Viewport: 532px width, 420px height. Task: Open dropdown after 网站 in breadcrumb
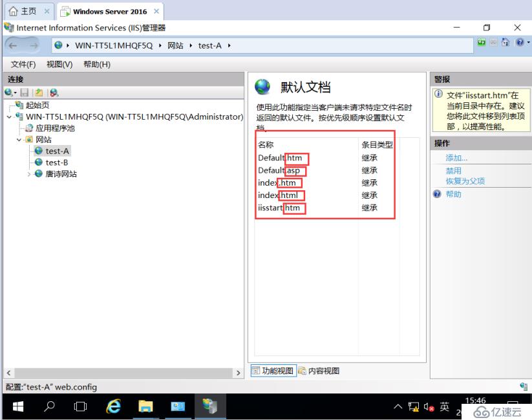pos(191,45)
